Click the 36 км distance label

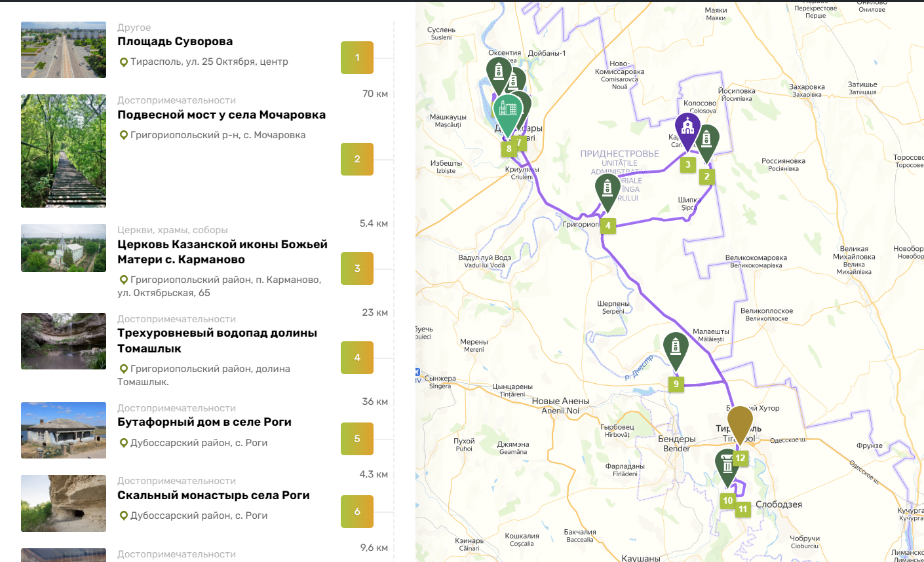375,402
